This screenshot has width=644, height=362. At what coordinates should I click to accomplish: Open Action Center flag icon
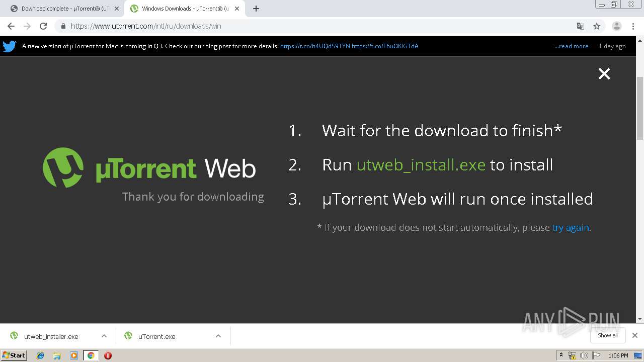click(596, 355)
